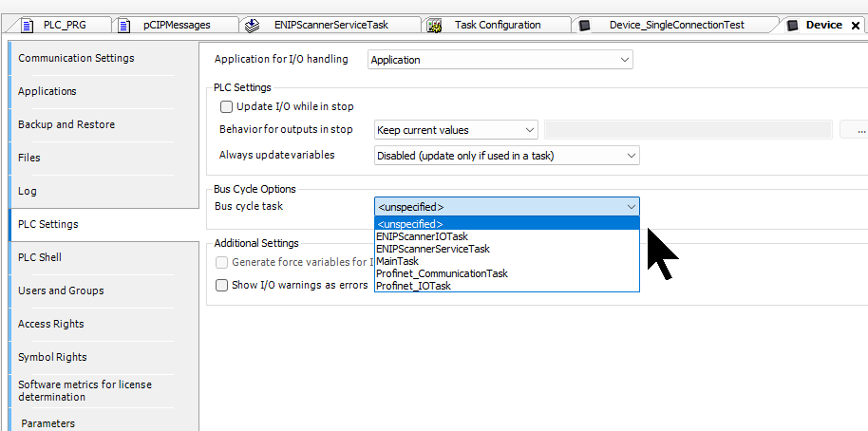Image resolution: width=868 pixels, height=431 pixels.
Task: Choose <unspecified> in the dropdown list
Action: 506,224
